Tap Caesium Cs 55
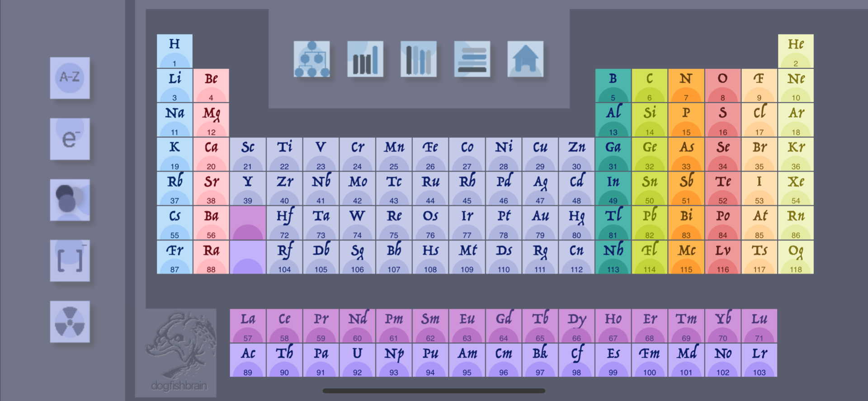868x401 pixels. pyautogui.click(x=175, y=223)
